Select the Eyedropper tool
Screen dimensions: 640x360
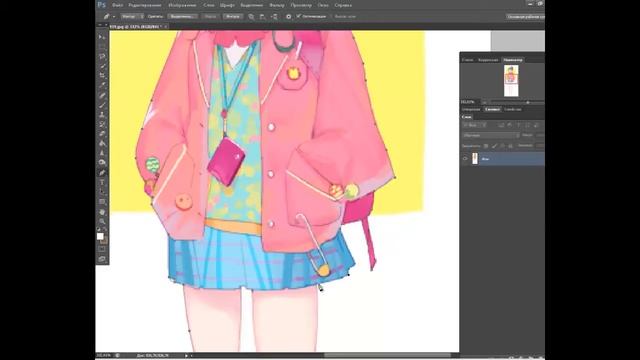[102, 85]
